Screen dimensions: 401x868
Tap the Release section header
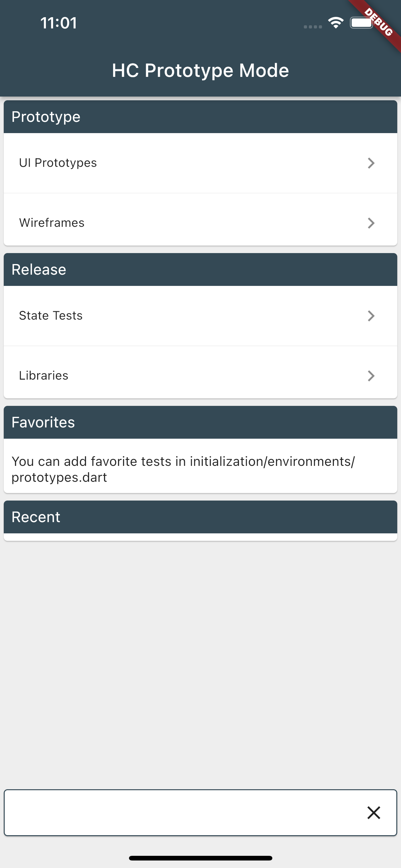tap(200, 269)
